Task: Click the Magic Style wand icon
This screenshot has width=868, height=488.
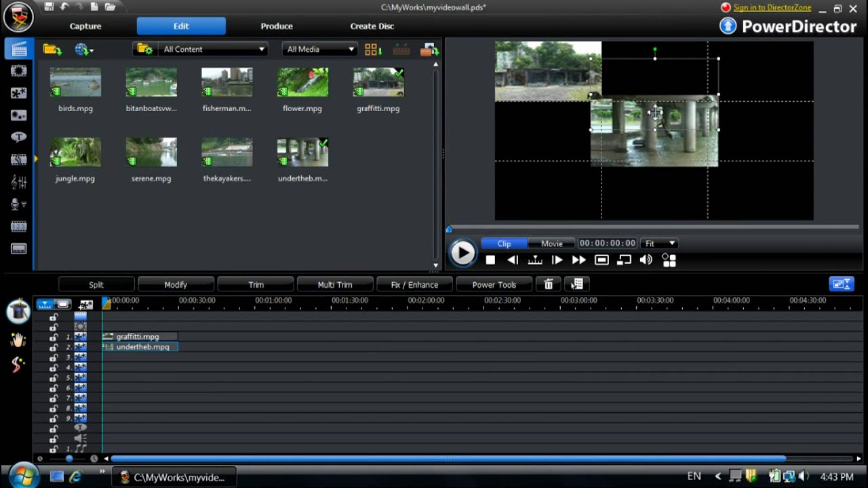Action: pos(18,365)
